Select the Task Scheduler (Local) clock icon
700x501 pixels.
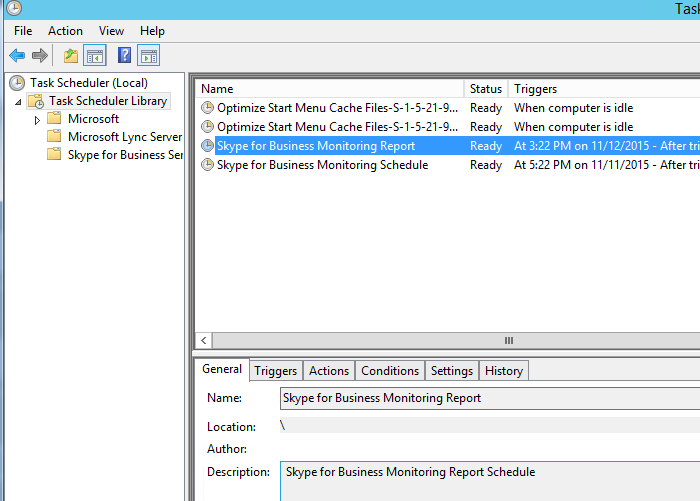tap(17, 83)
